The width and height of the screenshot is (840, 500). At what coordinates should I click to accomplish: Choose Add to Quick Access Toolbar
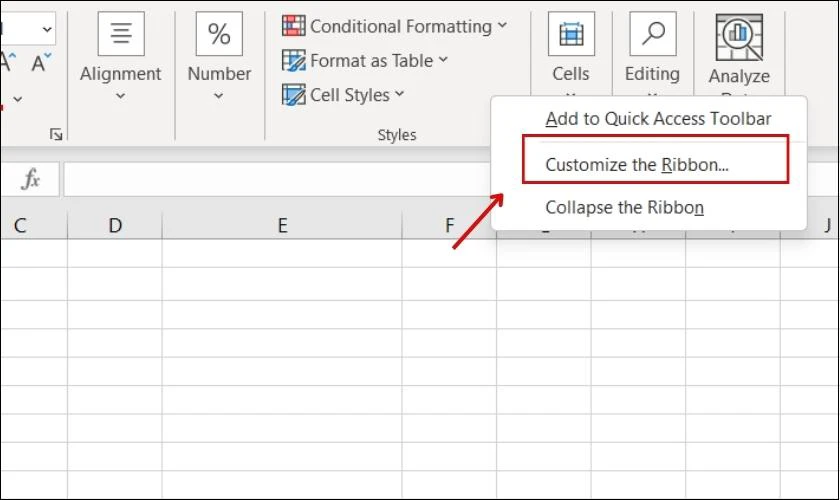[x=658, y=118]
